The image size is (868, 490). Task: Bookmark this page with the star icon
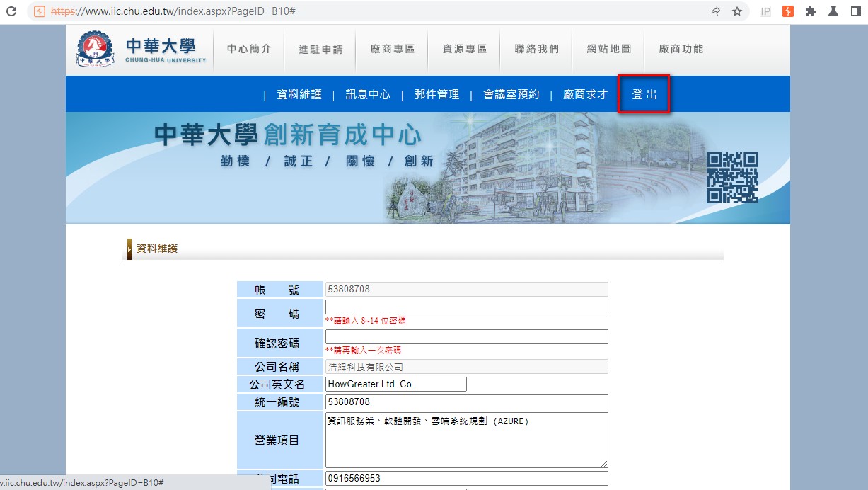click(x=737, y=11)
